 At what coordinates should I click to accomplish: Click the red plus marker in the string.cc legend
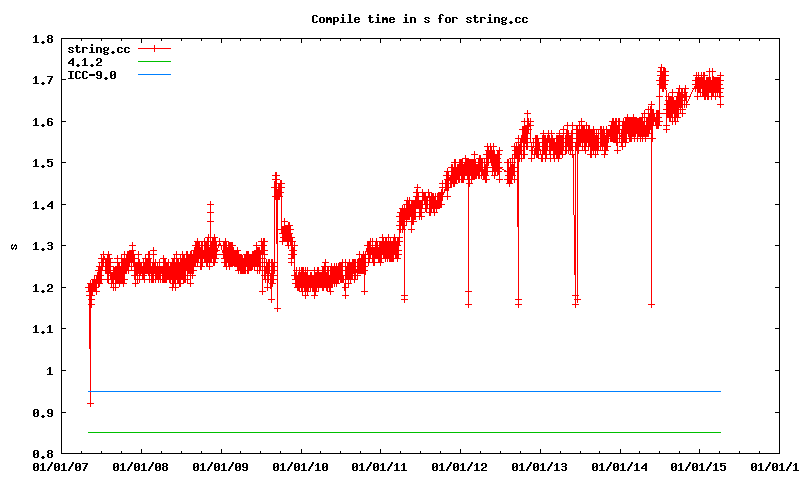coord(155,48)
